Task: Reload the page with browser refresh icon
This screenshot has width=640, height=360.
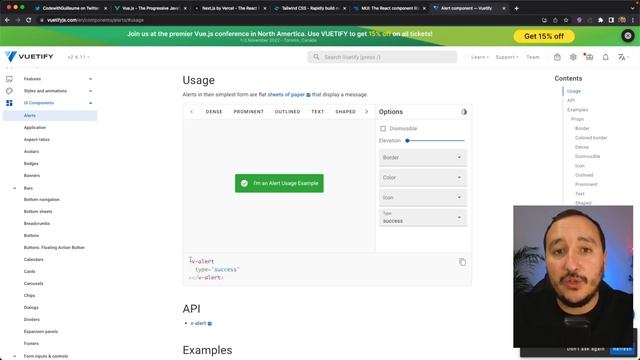Action: (29, 20)
